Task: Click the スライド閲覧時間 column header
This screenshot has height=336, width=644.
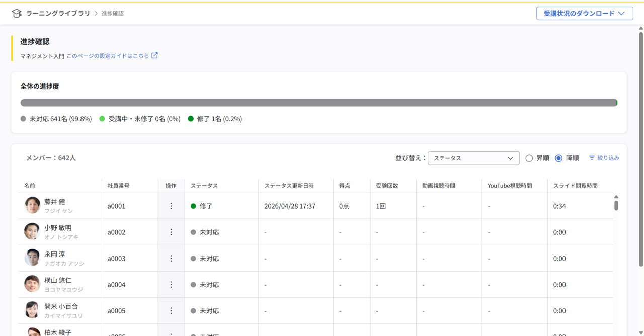Action: click(576, 186)
